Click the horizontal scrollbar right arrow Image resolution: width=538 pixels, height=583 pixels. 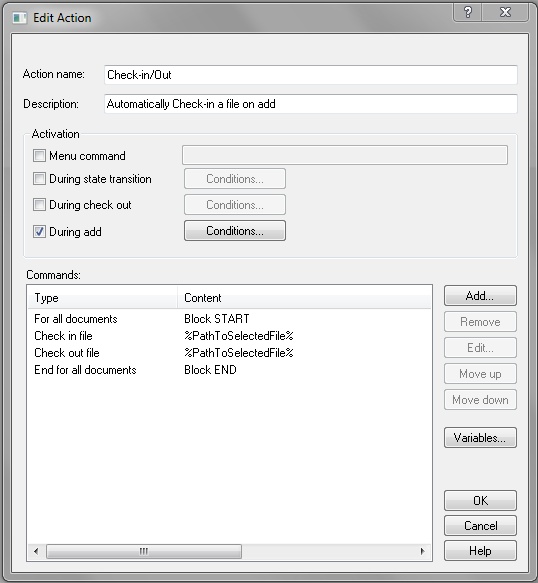422,551
